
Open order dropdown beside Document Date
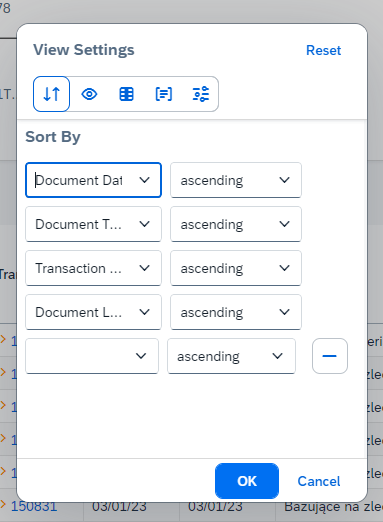click(236, 180)
